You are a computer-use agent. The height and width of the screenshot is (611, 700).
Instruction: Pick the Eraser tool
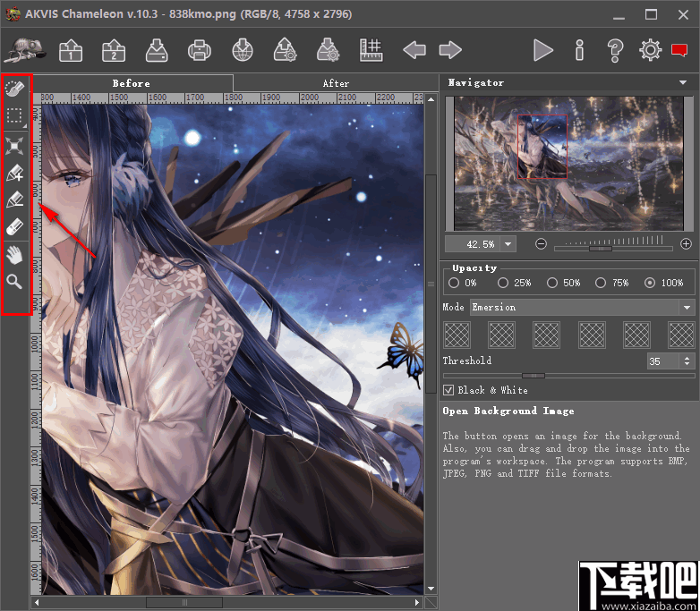[15, 227]
